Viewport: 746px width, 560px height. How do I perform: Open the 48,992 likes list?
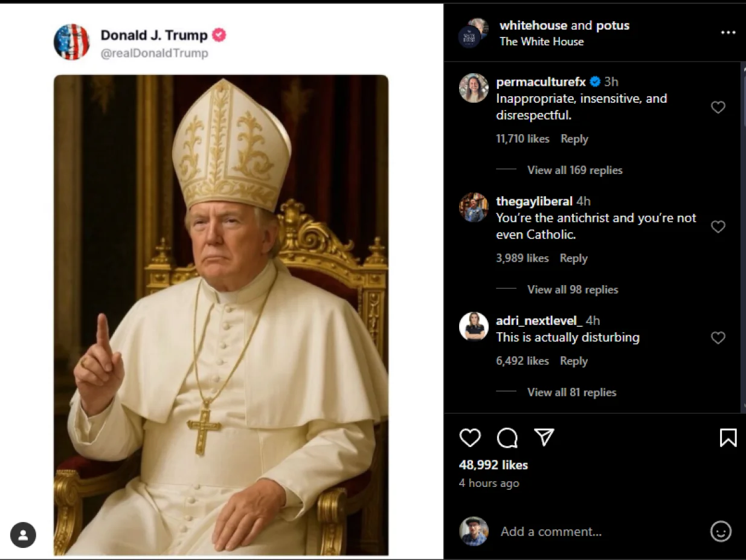coord(493,465)
